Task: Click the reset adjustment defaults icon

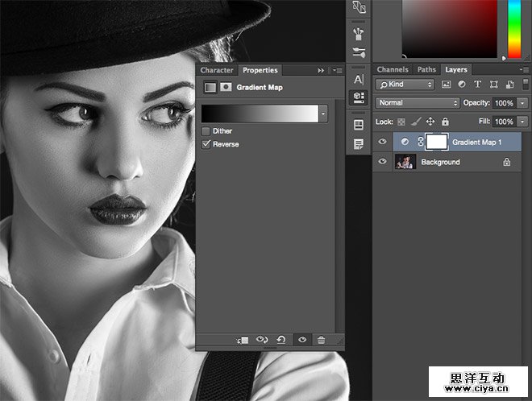Action: click(x=281, y=340)
